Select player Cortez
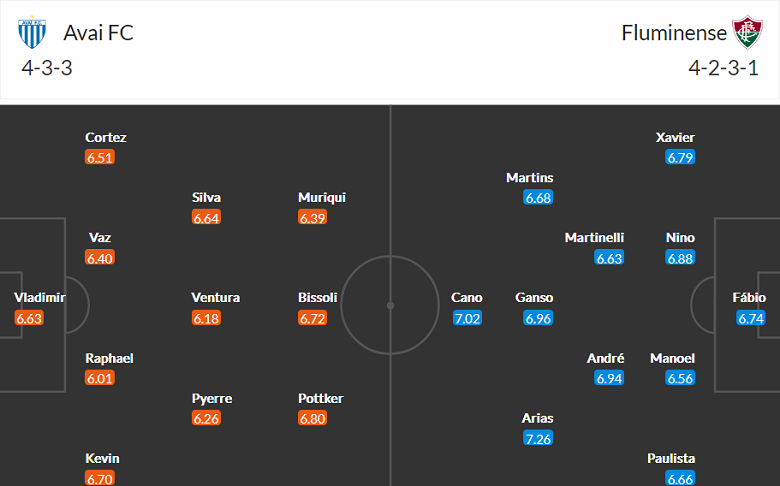 (x=106, y=138)
